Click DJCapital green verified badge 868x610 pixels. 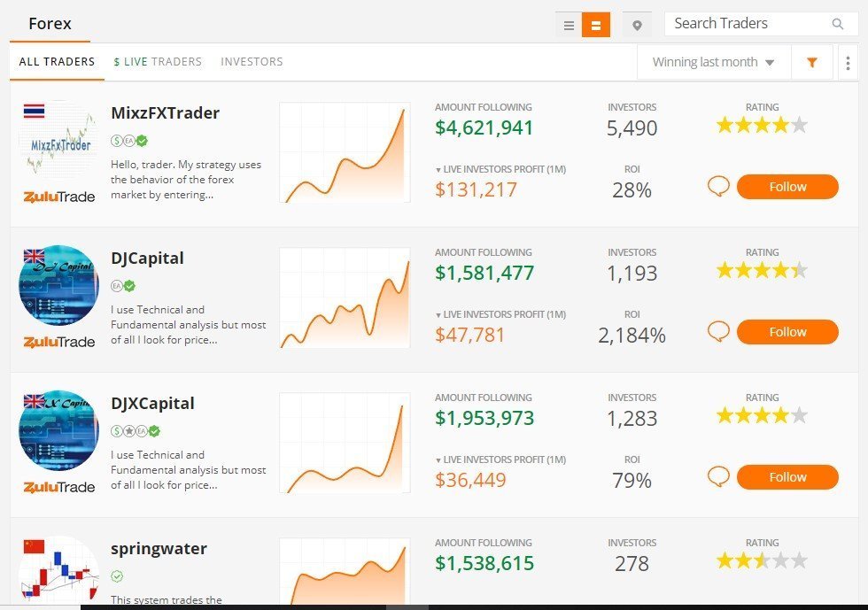129,286
